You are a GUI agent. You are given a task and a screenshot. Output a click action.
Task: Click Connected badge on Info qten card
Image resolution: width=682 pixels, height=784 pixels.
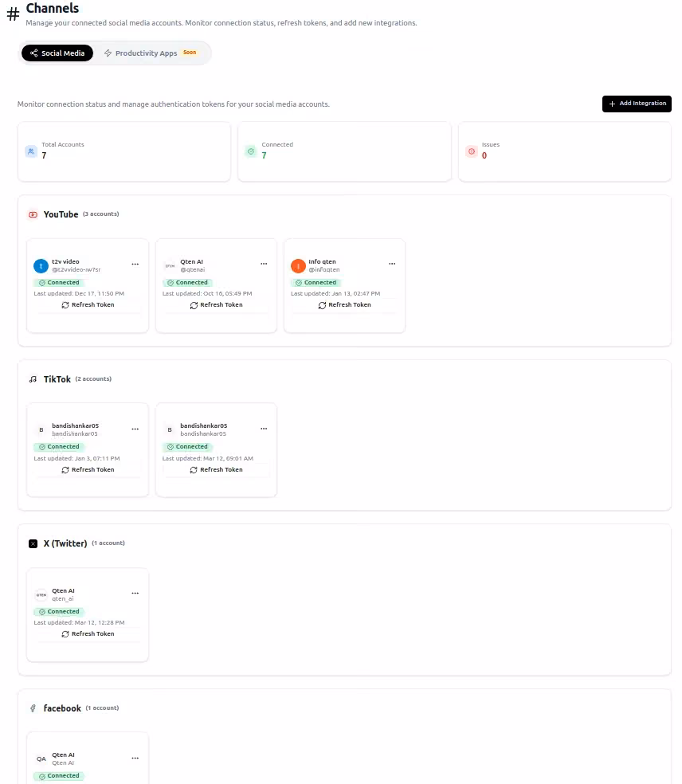[x=316, y=283]
